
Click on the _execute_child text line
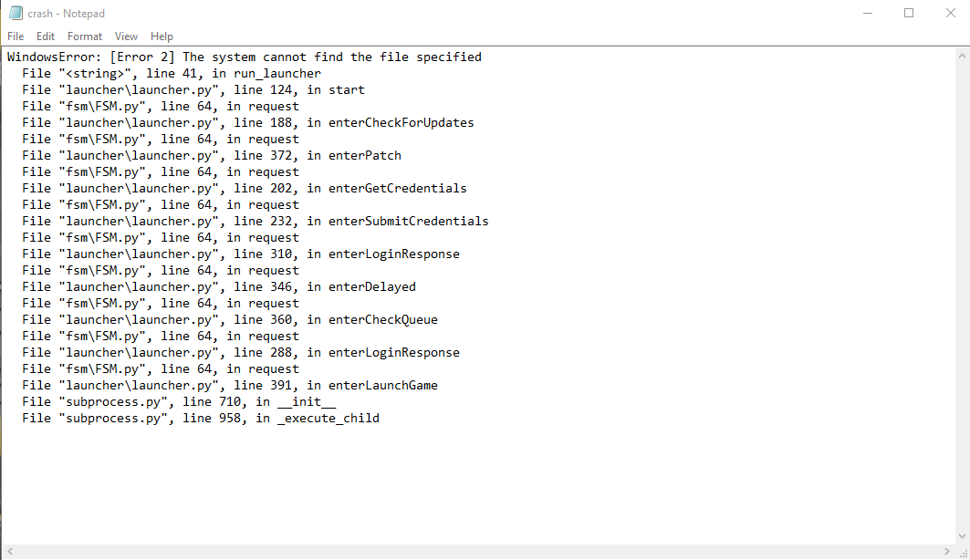pos(201,418)
